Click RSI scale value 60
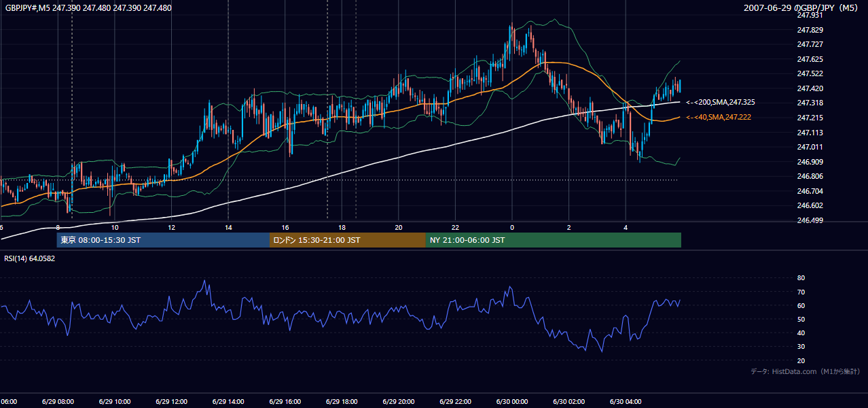 tap(801, 305)
